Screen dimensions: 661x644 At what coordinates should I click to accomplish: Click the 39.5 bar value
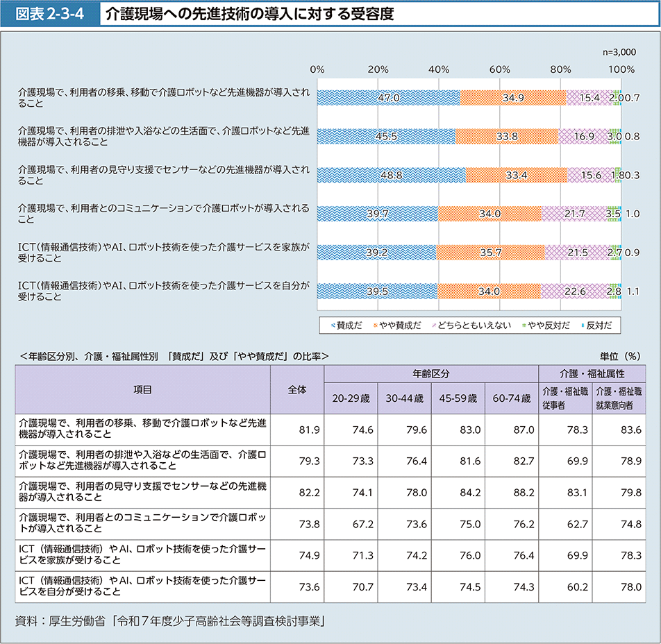[x=377, y=291]
